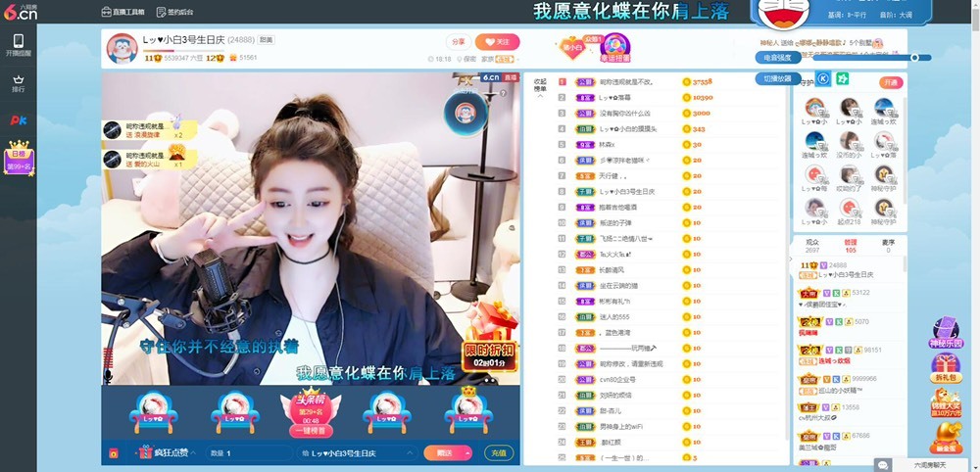The image size is (980, 472).
Task: Click the question mark help icon on video
Action: coord(503,94)
